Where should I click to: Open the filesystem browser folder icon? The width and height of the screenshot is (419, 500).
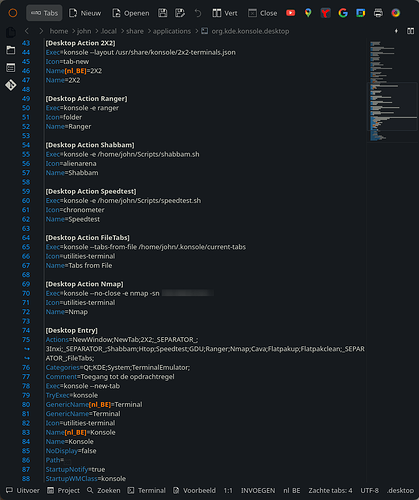[x=11, y=50]
